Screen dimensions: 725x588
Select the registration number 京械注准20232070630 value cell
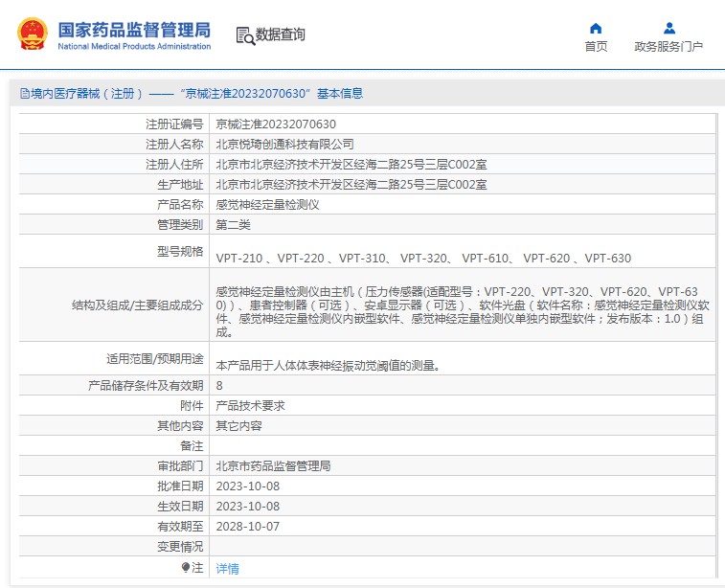(x=276, y=124)
